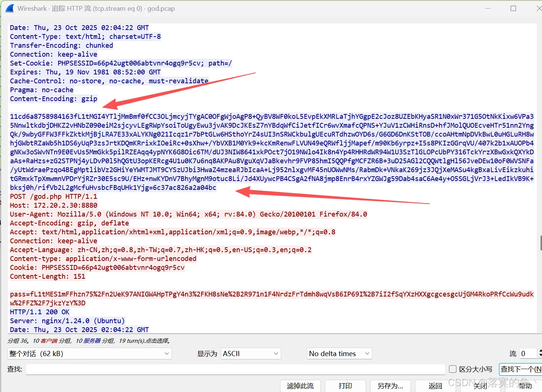Click the "POST /god.php HTTP/1.1" request line
This screenshot has width=542, height=392.
click(x=53, y=197)
